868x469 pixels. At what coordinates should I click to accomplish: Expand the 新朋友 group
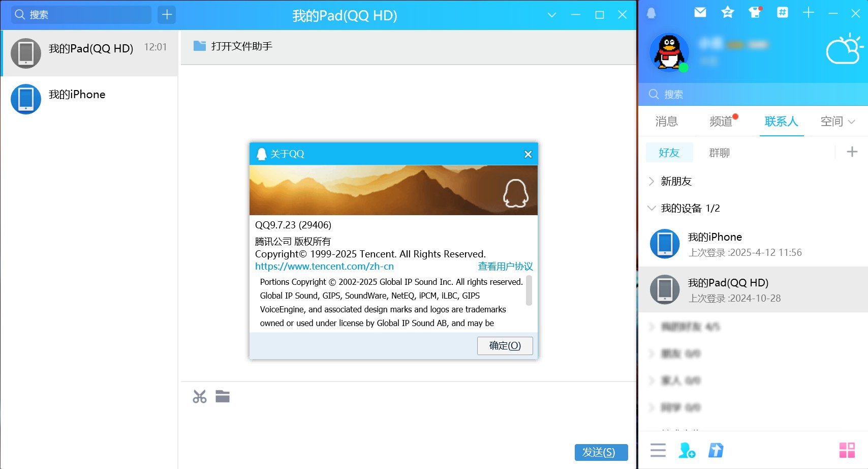click(x=652, y=181)
